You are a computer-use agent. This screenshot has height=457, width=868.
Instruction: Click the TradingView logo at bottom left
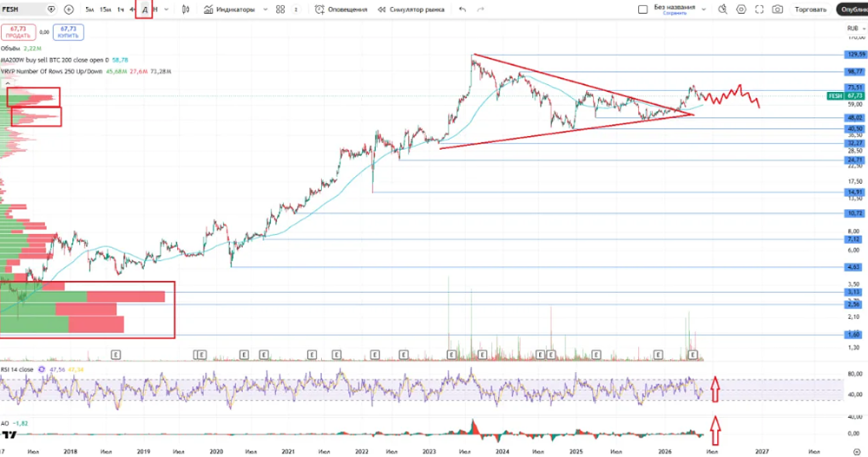coord(9,435)
